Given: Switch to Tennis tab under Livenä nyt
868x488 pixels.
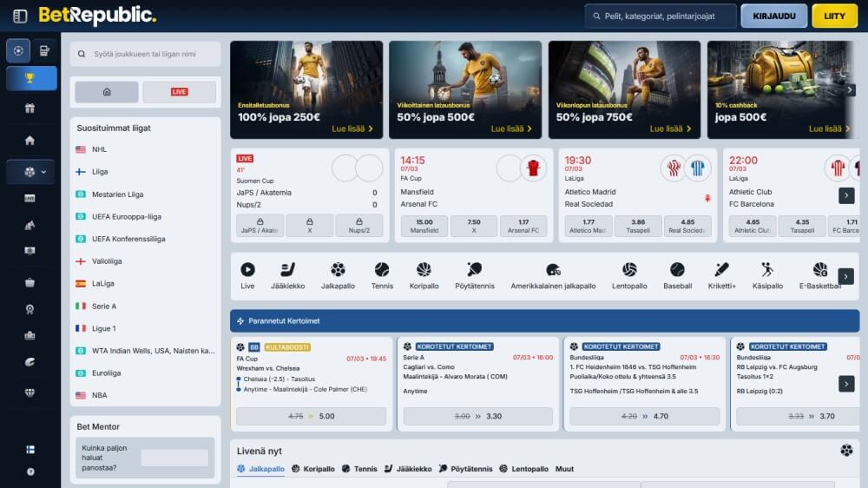Looking at the screenshot, I should tap(359, 469).
